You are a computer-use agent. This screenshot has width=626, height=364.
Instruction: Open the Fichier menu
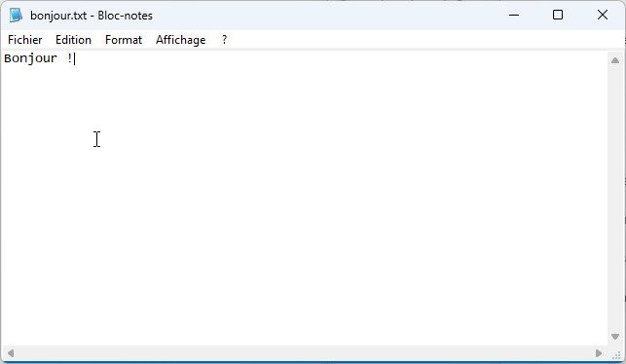[24, 40]
